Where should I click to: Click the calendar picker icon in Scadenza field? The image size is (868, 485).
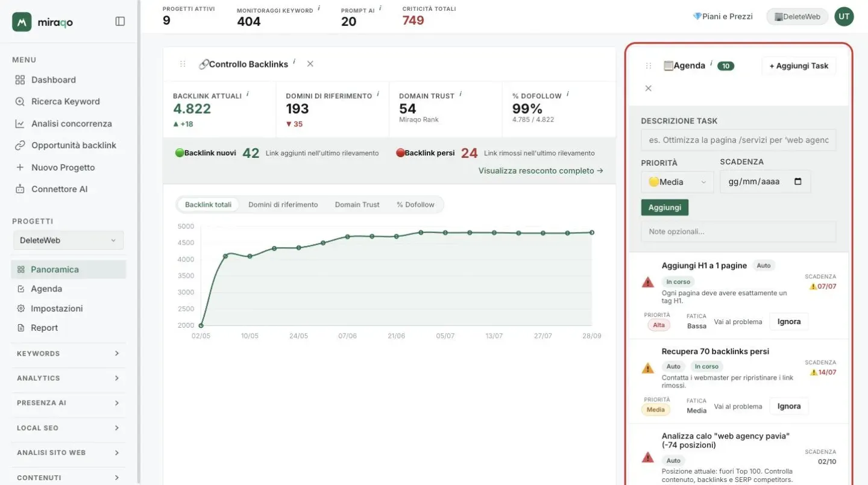point(798,181)
